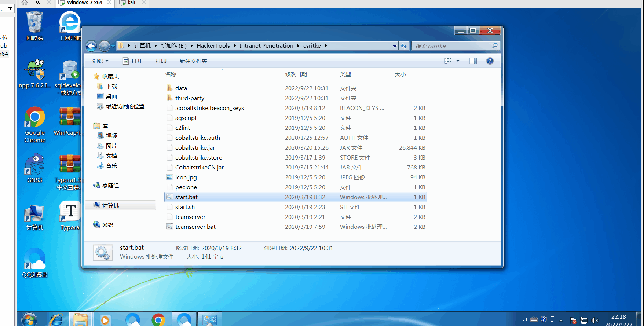Select the start.sh file
Screen dimensions: 644x326
pos(296,207)
